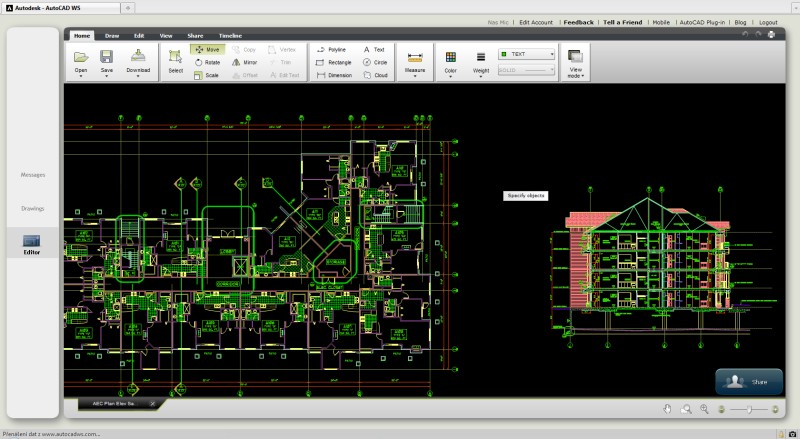Activate the Scale tool
This screenshot has height=439, width=800.
click(x=206, y=75)
